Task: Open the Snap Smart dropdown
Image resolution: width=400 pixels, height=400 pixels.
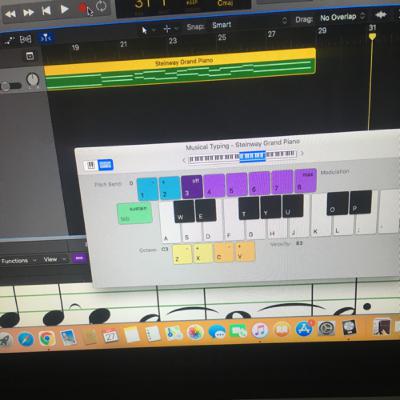Action: 222,25
